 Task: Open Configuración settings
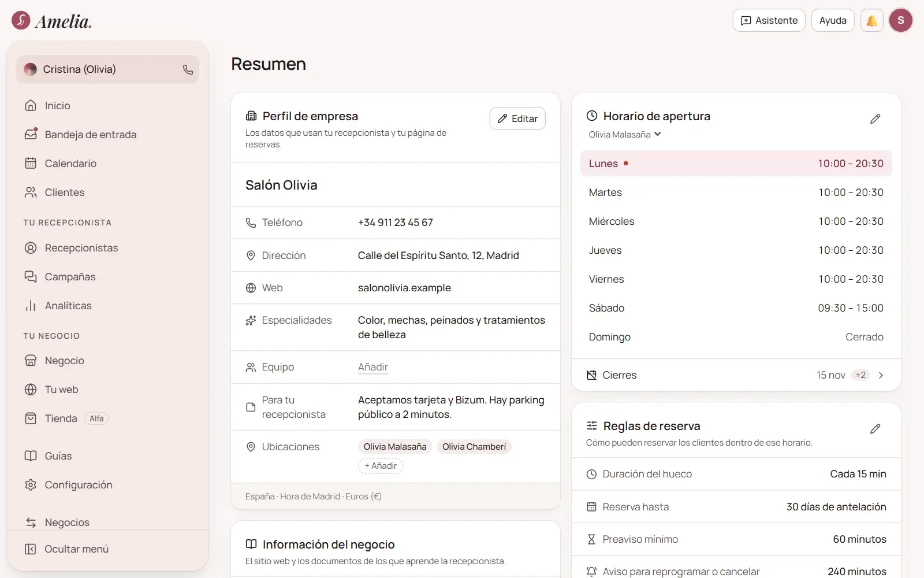[107, 485]
